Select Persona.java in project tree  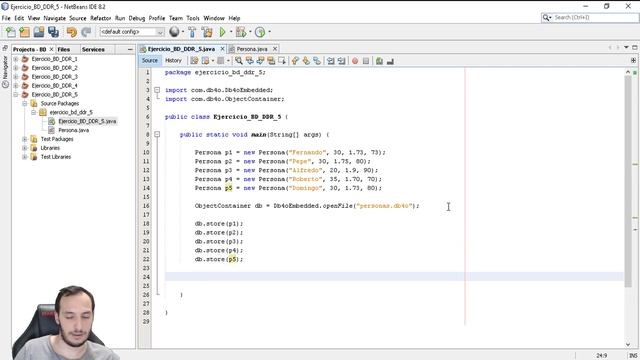(73, 130)
